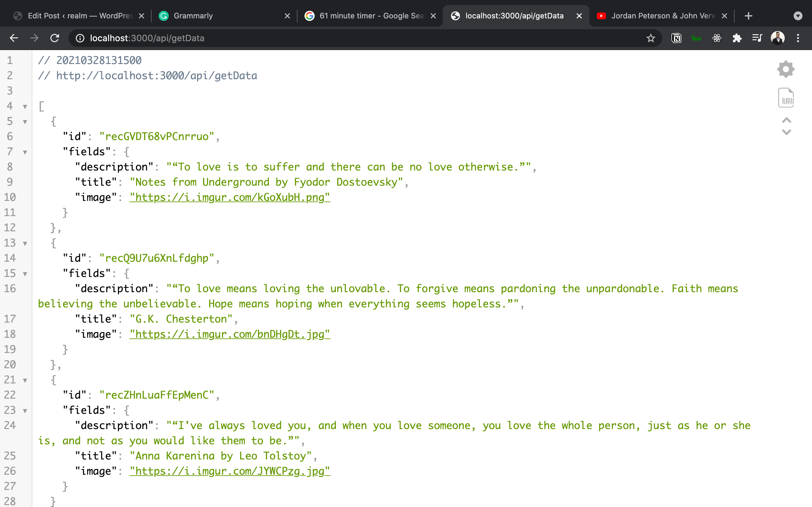Collapse the fields object on line 7
Viewport: 812px width, 507px height.
tap(25, 152)
